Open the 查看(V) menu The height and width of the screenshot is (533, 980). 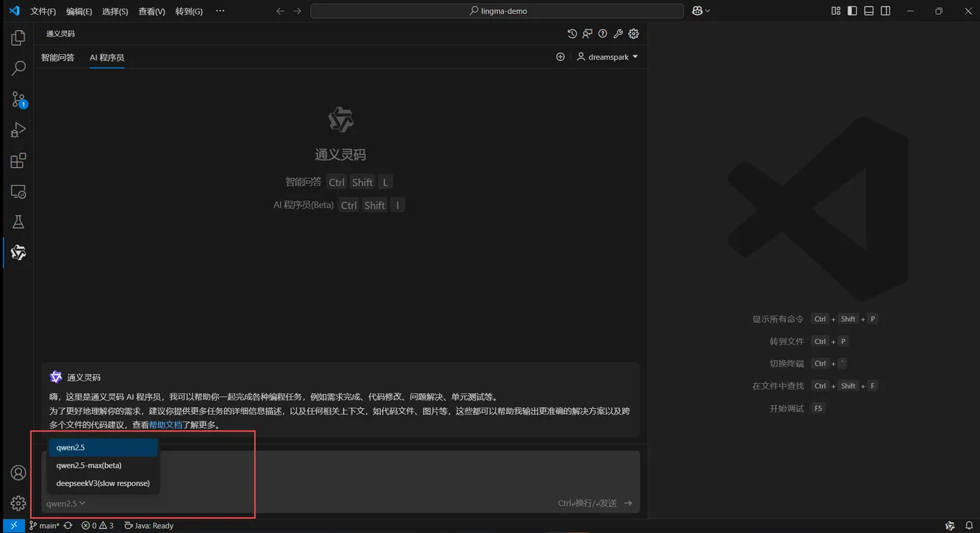[x=152, y=11]
